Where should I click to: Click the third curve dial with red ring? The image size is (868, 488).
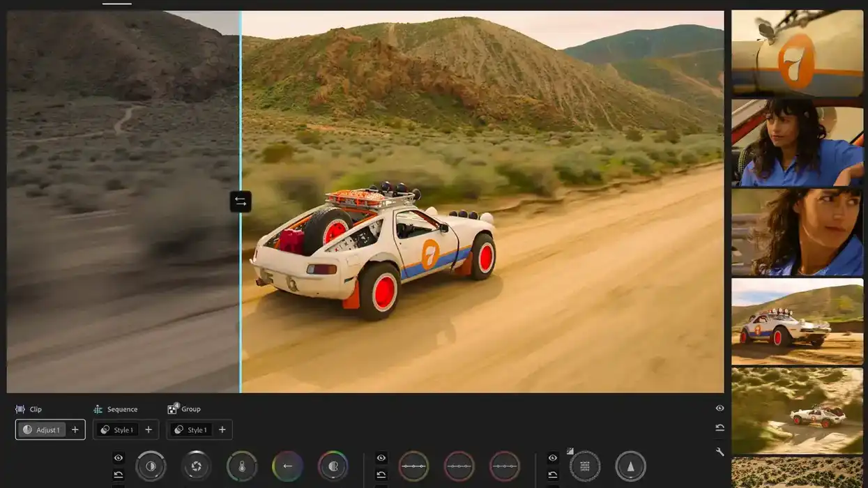pos(505,466)
